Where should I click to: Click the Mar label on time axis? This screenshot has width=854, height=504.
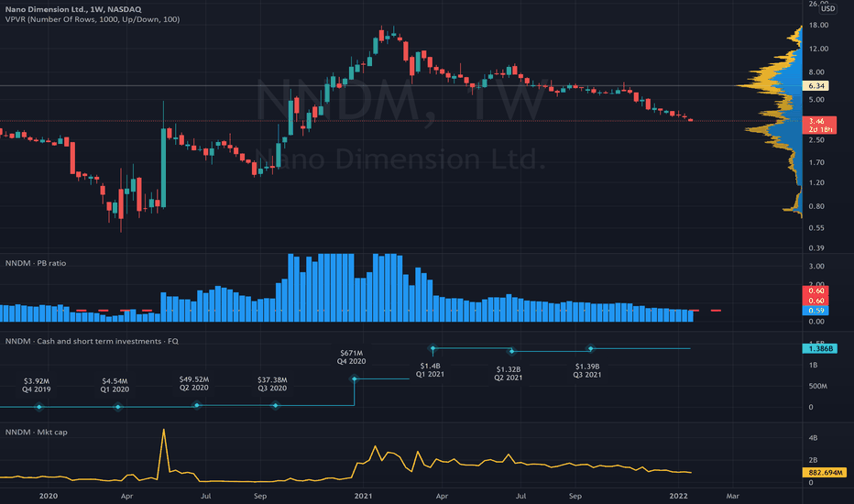tap(732, 496)
